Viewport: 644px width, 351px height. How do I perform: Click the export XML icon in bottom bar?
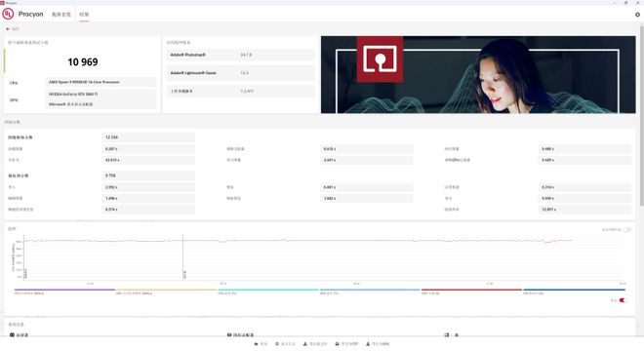368,344
